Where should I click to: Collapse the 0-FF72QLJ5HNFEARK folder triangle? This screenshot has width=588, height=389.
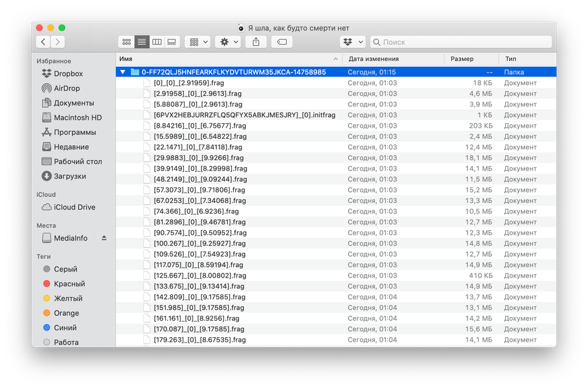[x=122, y=72]
